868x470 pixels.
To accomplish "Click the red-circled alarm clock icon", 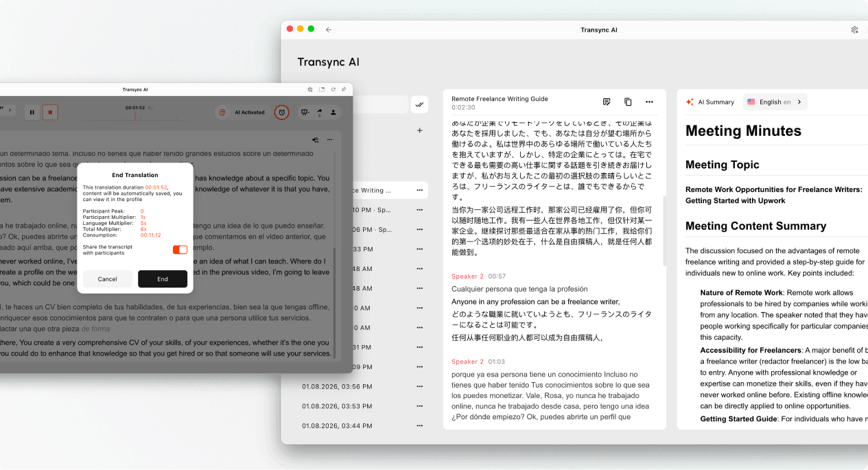I will click(x=281, y=112).
